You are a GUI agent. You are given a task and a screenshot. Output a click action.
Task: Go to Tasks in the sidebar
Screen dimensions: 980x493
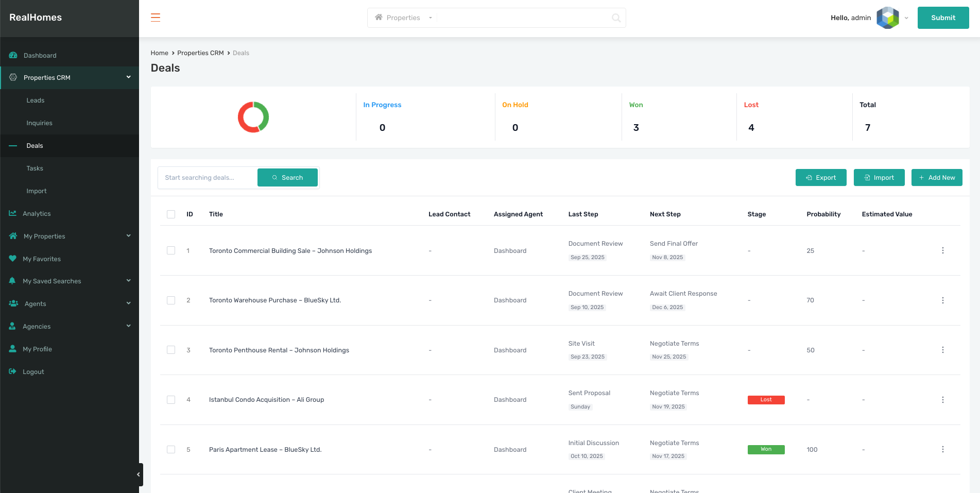(x=35, y=168)
